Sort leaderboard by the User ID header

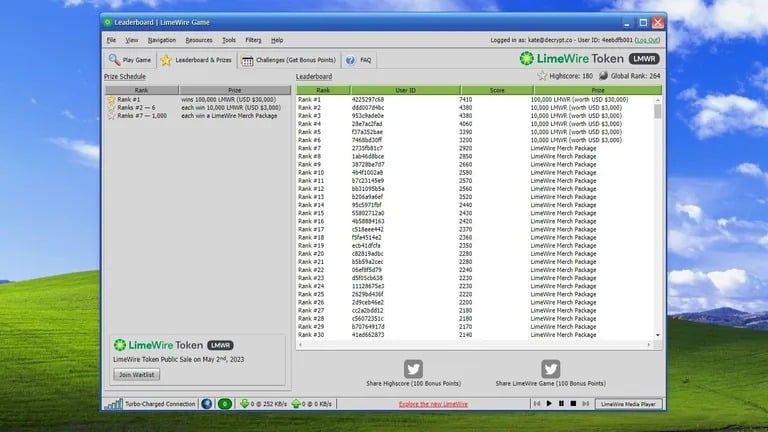tap(406, 90)
